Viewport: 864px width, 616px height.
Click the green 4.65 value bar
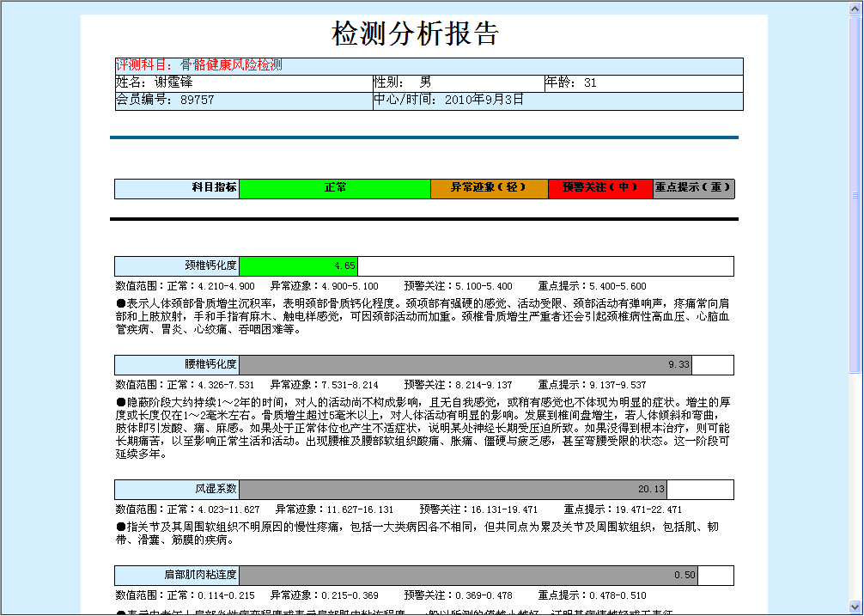pyautogui.click(x=297, y=266)
